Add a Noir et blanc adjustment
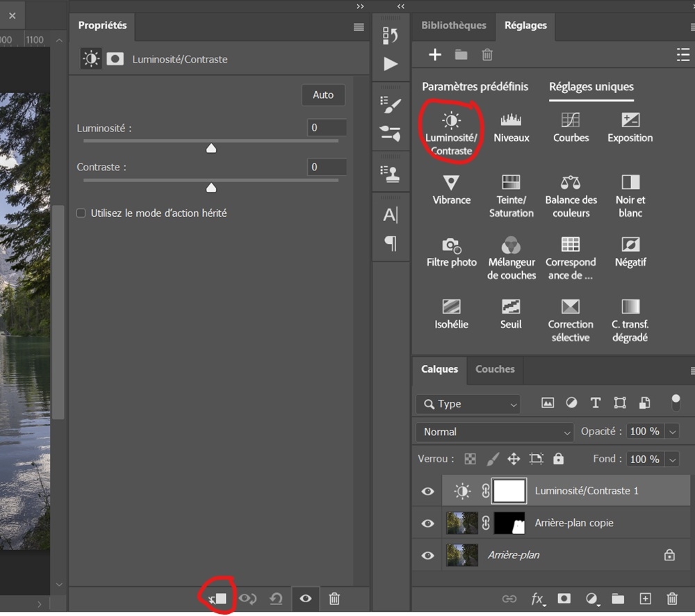The image size is (695, 616). point(630,197)
